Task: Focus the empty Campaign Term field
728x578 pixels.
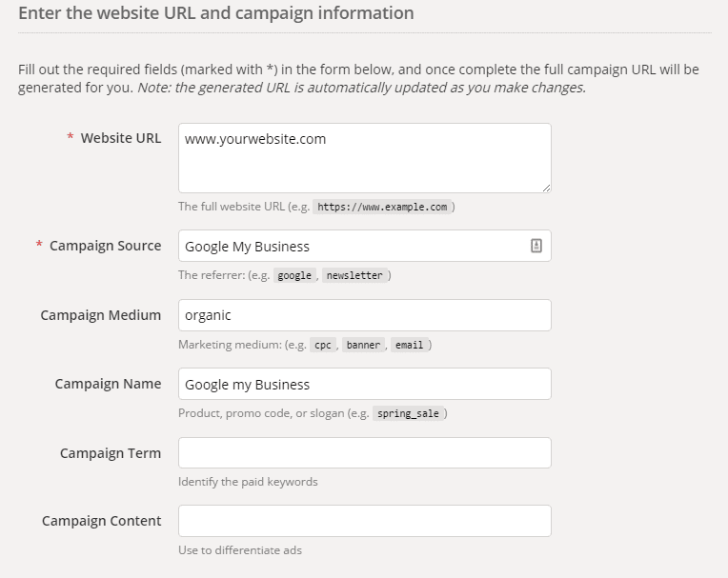Action: (364, 452)
